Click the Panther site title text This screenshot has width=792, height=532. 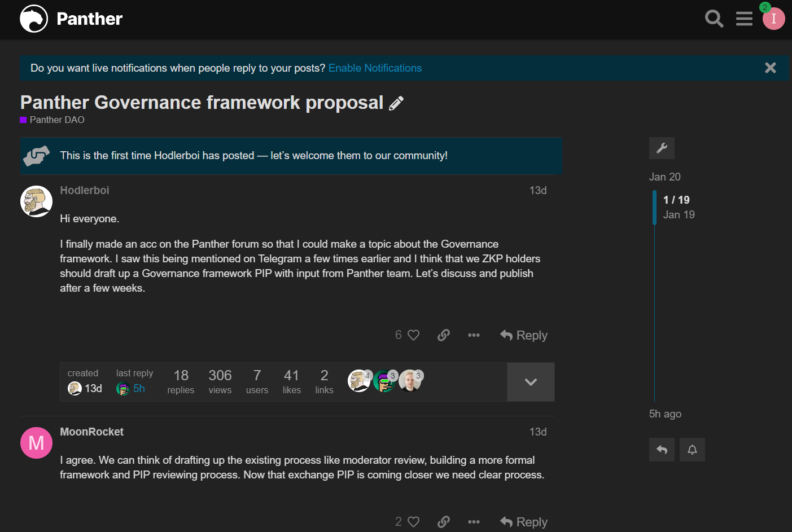(x=89, y=19)
